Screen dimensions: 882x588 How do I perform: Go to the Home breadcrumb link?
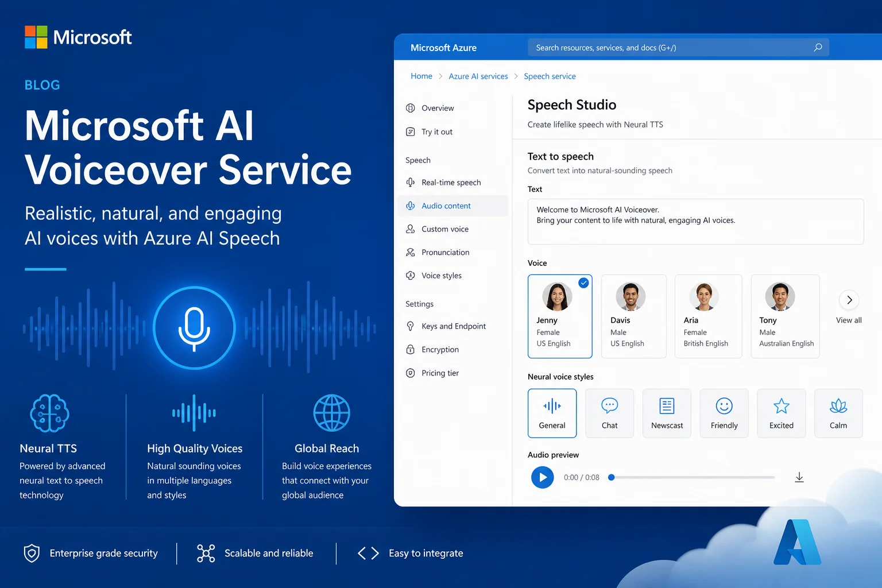pyautogui.click(x=421, y=76)
